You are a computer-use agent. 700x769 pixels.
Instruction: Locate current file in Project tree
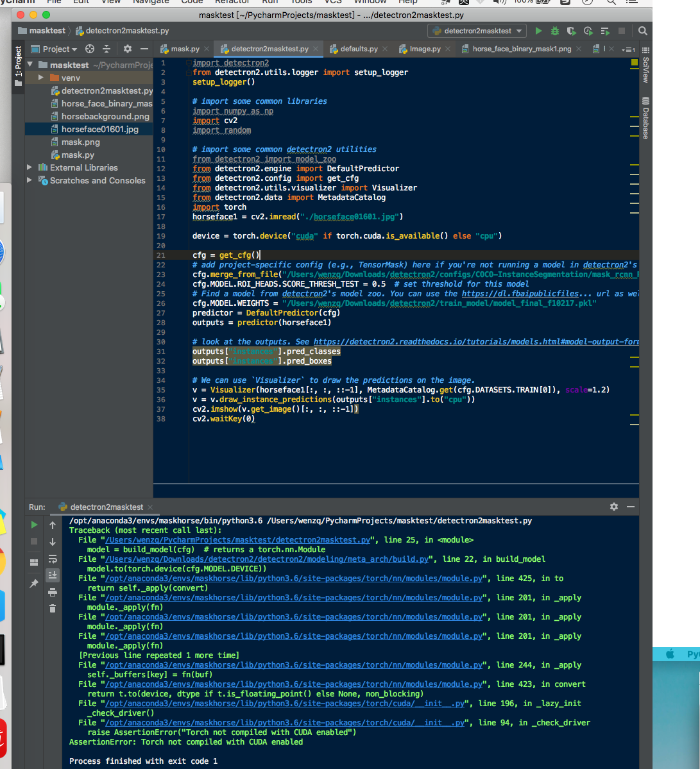(x=90, y=49)
